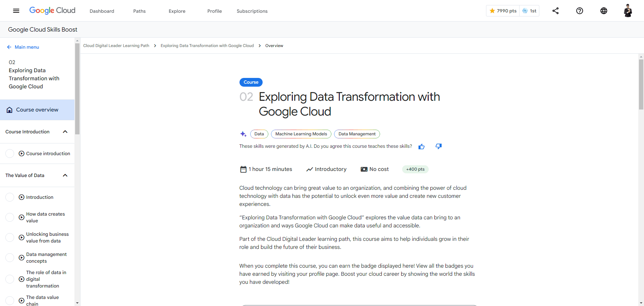Open Exploring Data Transformation breadcrumb link
The width and height of the screenshot is (644, 306).
(x=207, y=46)
